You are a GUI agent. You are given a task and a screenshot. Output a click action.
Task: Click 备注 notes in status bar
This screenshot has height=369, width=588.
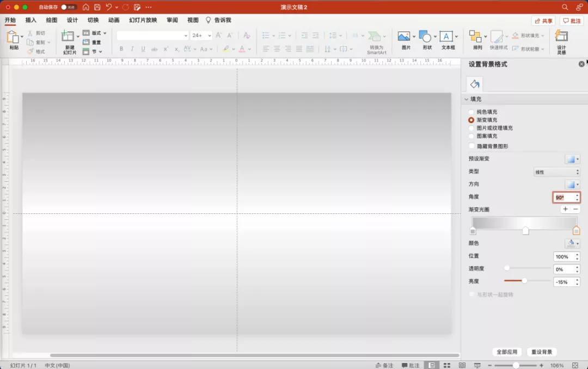pyautogui.click(x=384, y=365)
